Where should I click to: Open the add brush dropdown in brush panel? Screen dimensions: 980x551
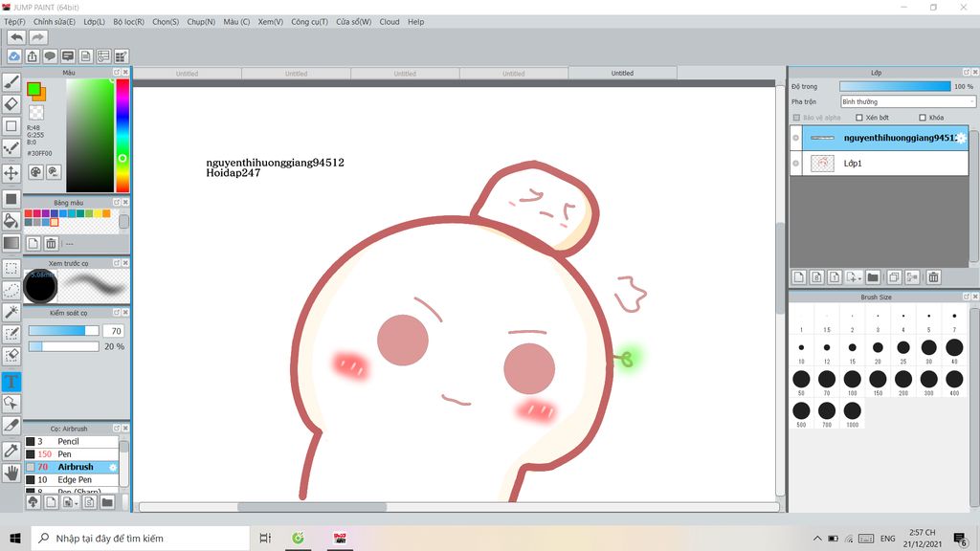coord(70,502)
